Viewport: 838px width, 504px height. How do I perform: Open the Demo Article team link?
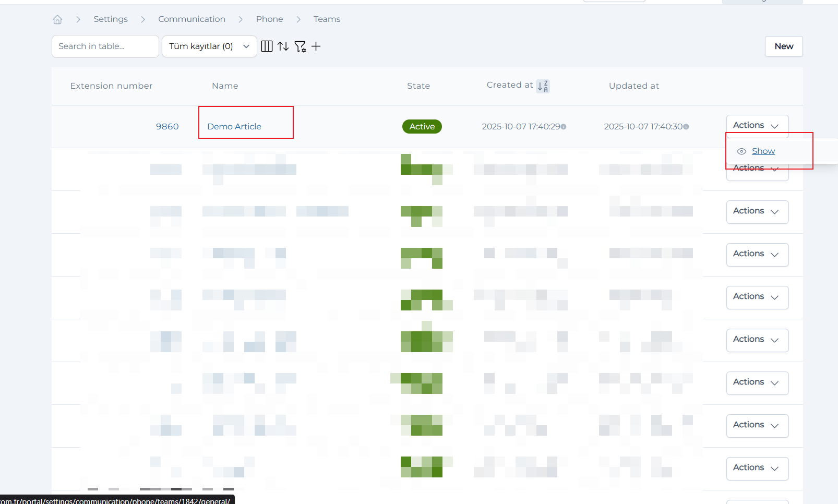tap(234, 127)
